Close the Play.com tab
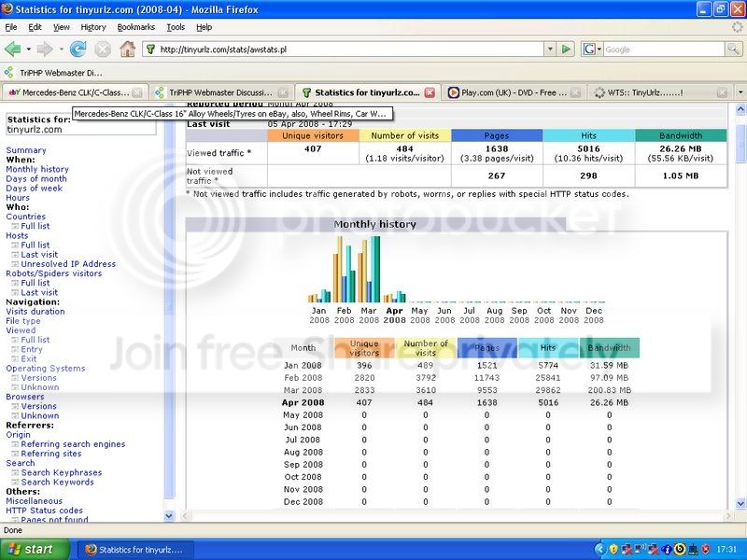747x560 pixels. [x=575, y=92]
